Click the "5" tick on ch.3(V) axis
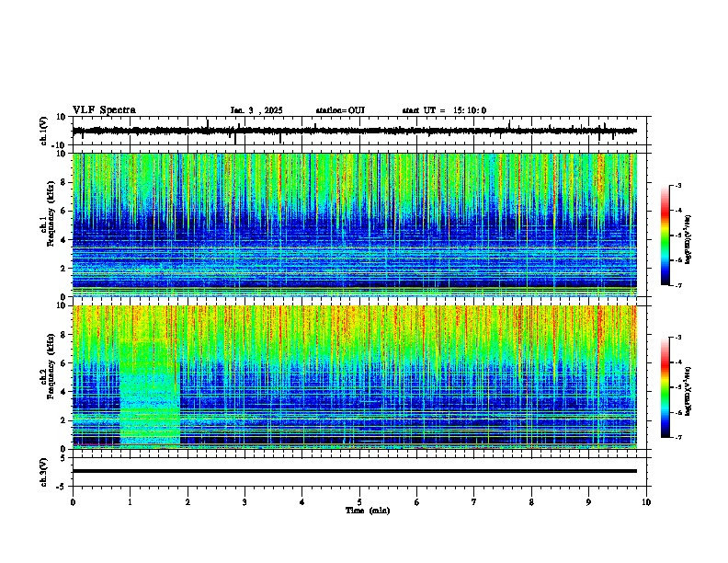The height and width of the screenshot is (563, 728). point(64,458)
